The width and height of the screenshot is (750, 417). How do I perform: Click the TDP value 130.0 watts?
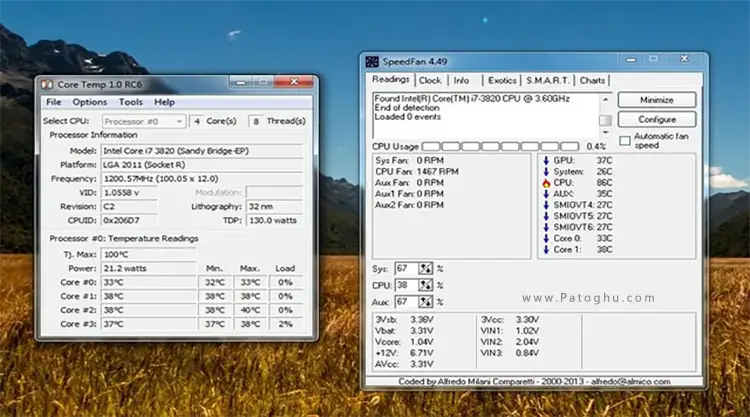click(x=274, y=220)
